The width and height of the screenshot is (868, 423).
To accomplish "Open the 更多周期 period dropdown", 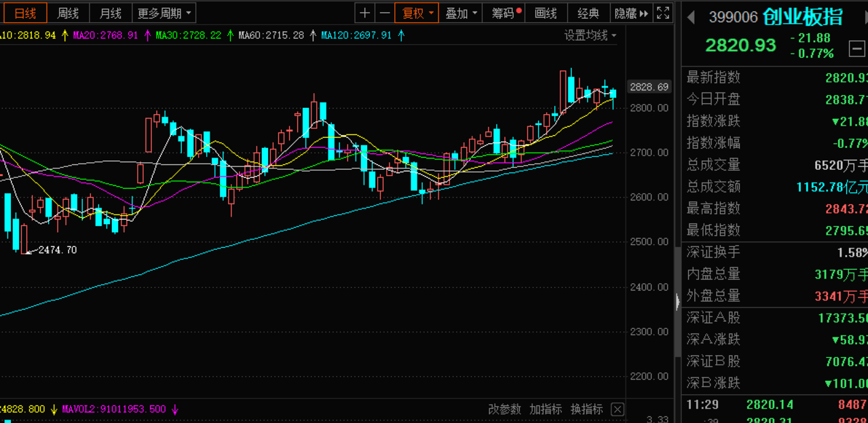I will [x=165, y=13].
